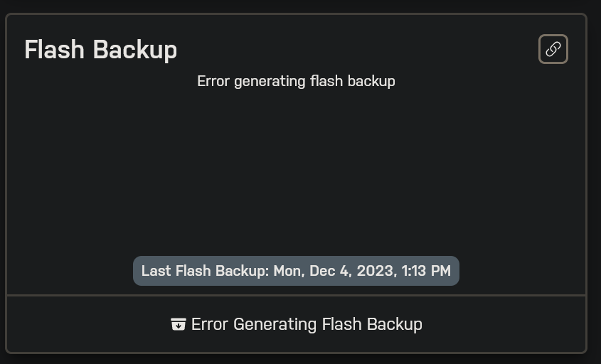Viewport: 601px width, 364px height.
Task: Click the Error generating flash backup message
Action: click(297, 81)
